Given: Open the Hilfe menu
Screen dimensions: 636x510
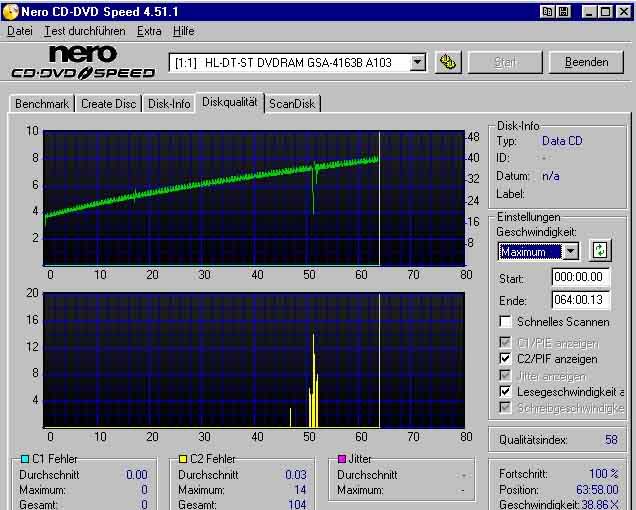Looking at the screenshot, I should 183,31.
